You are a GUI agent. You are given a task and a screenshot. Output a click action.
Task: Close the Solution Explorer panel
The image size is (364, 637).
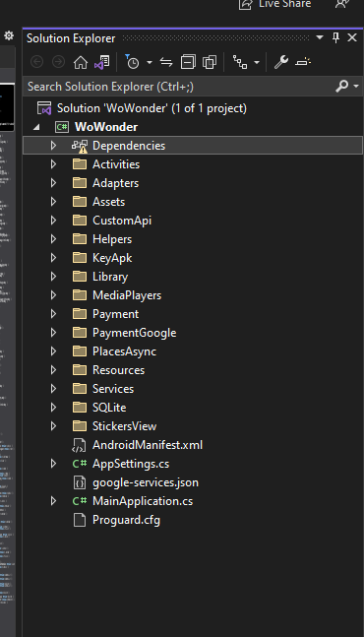coord(352,37)
